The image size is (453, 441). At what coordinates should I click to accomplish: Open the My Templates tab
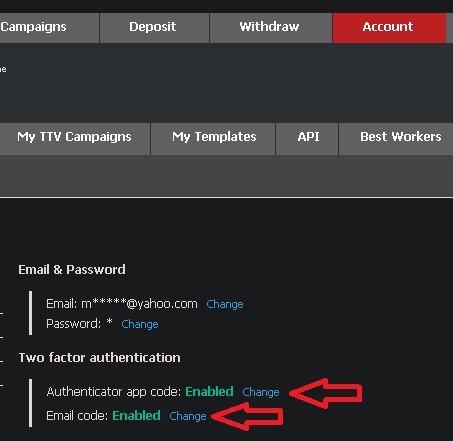tap(213, 139)
